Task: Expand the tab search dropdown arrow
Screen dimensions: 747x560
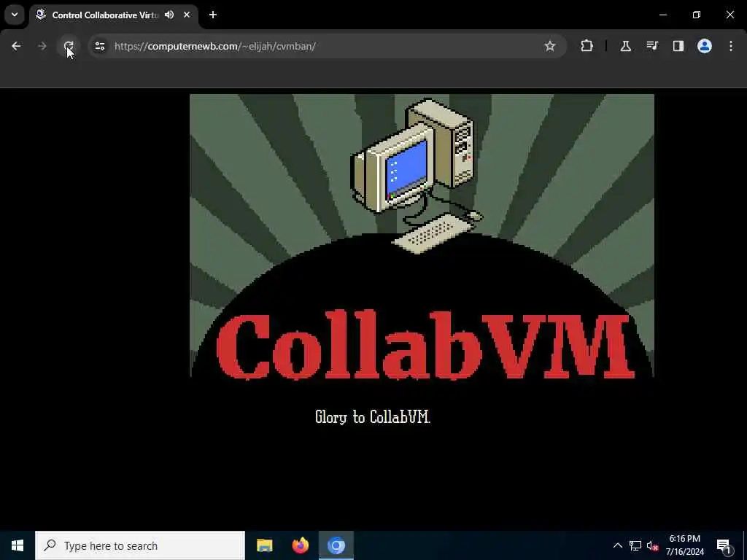Action: click(15, 15)
